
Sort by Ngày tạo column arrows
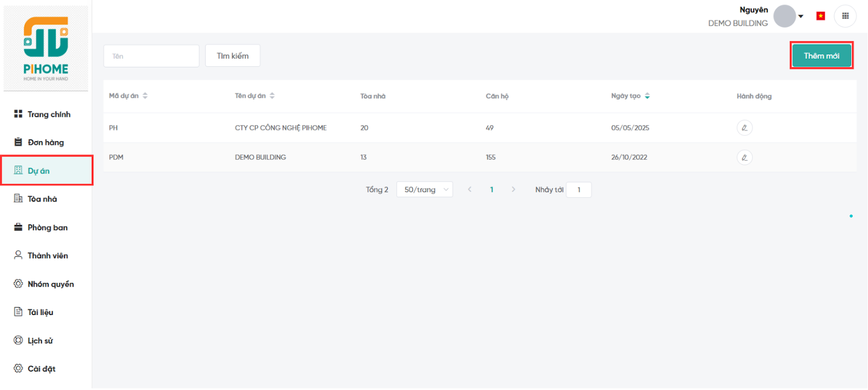(647, 96)
